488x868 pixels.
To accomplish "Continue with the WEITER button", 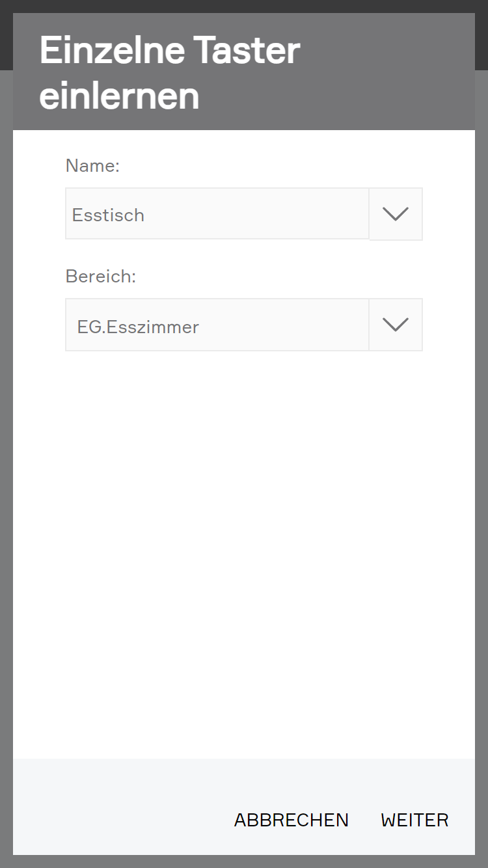I will point(414,820).
